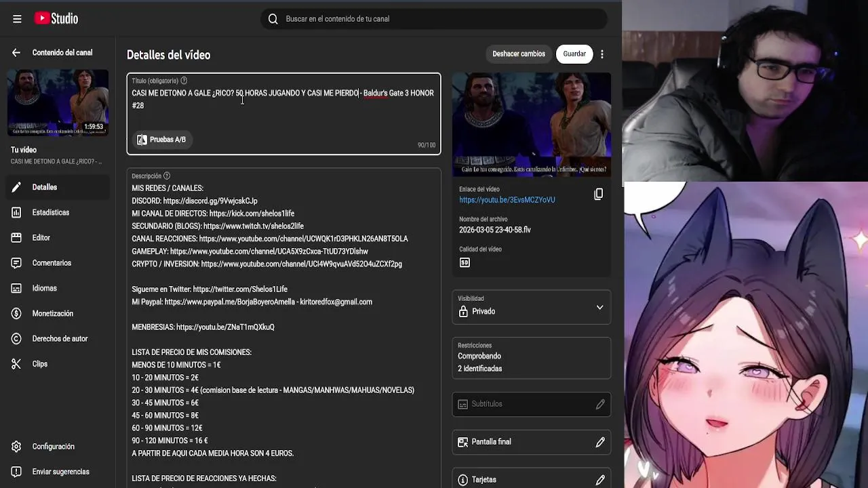This screenshot has width=868, height=488.
Task: Click the Comentarios icon in sidebar
Action: point(17,263)
